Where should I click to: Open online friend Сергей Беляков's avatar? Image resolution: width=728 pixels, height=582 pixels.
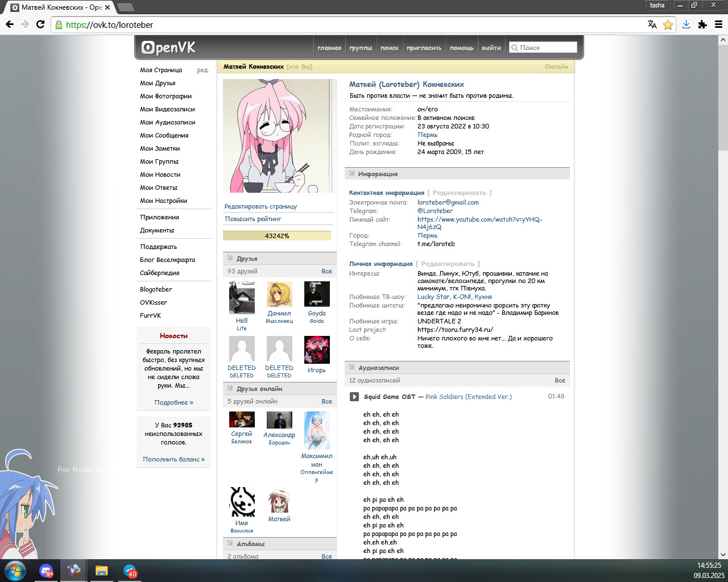pyautogui.click(x=242, y=419)
